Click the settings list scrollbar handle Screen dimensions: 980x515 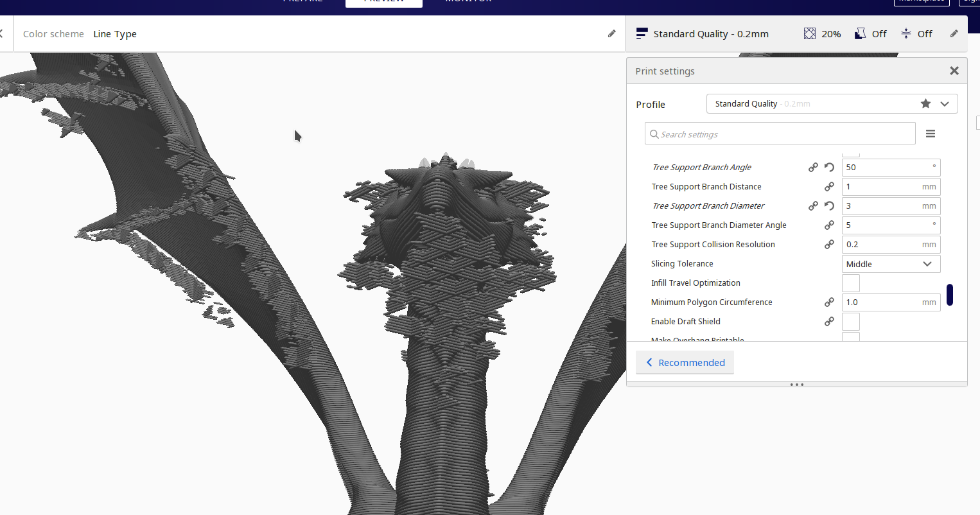[950, 295]
